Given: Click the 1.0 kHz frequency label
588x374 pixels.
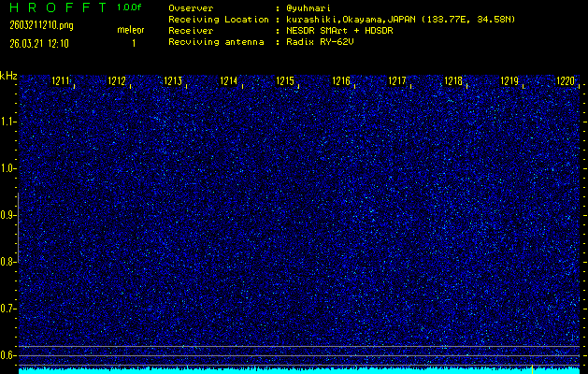Looking at the screenshot, I should [x=6, y=168].
